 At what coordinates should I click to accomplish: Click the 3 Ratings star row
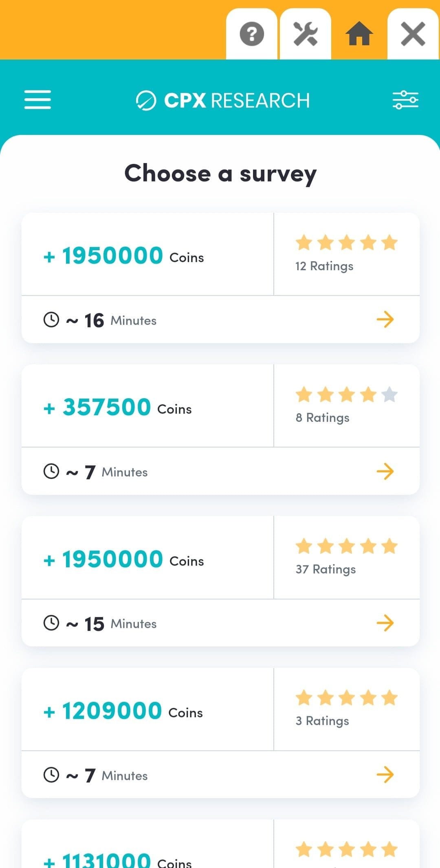point(346,698)
